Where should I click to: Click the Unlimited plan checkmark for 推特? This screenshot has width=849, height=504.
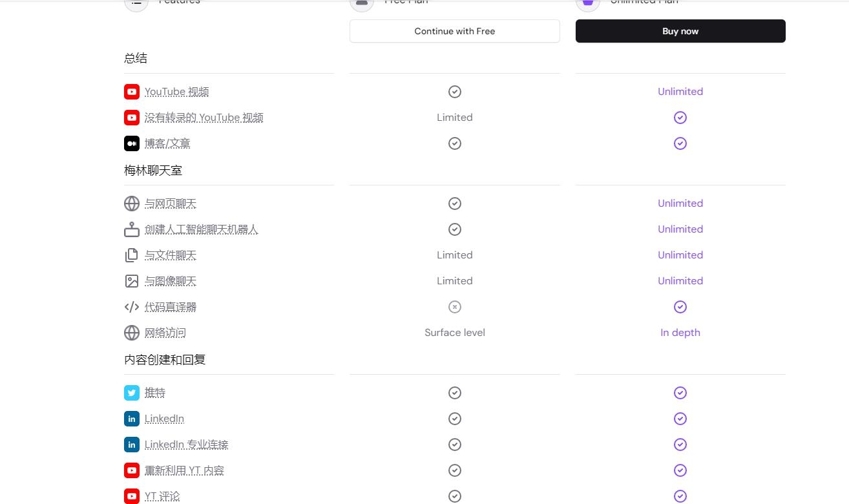(680, 393)
